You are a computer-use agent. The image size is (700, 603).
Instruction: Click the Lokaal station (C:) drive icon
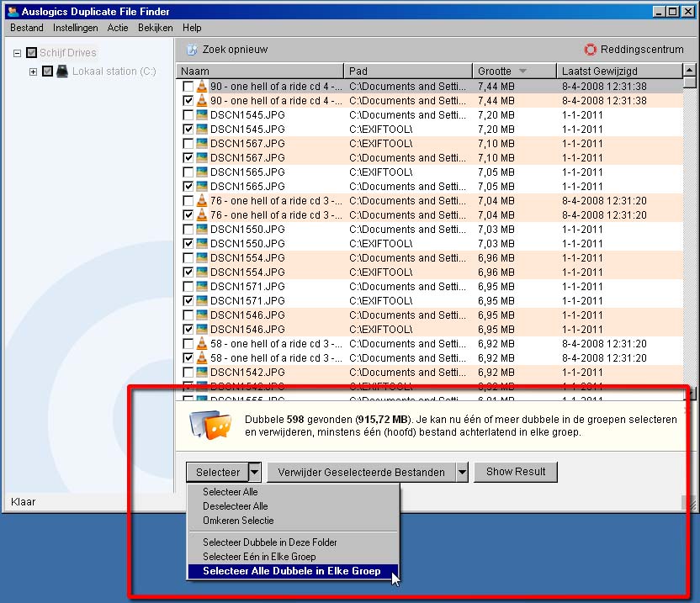[62, 71]
